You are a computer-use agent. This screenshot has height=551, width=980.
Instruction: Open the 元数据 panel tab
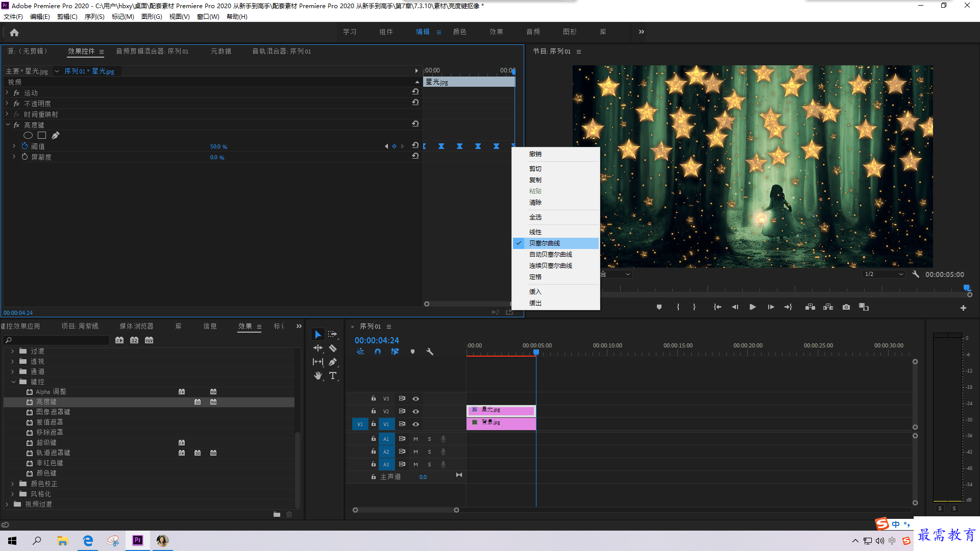click(x=221, y=51)
